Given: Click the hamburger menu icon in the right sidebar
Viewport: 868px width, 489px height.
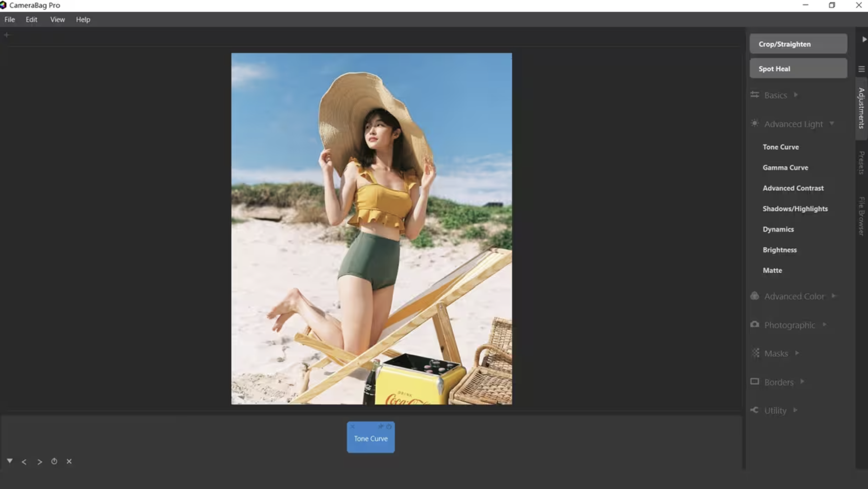Looking at the screenshot, I should point(861,69).
